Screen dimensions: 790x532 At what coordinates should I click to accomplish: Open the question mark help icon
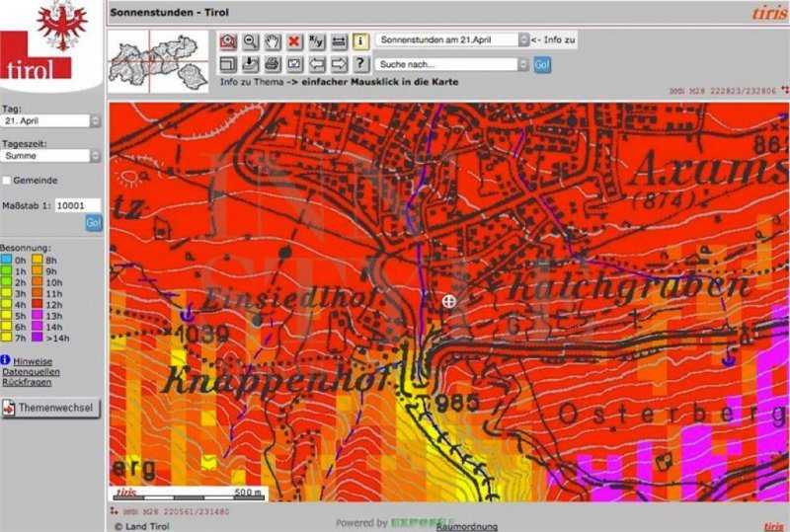tap(360, 64)
